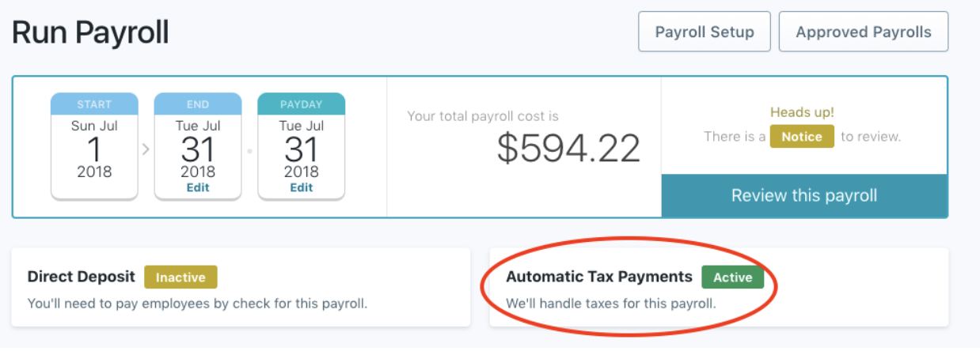Open the yellow Notice badge
This screenshot has height=351, width=980.
coord(802,137)
